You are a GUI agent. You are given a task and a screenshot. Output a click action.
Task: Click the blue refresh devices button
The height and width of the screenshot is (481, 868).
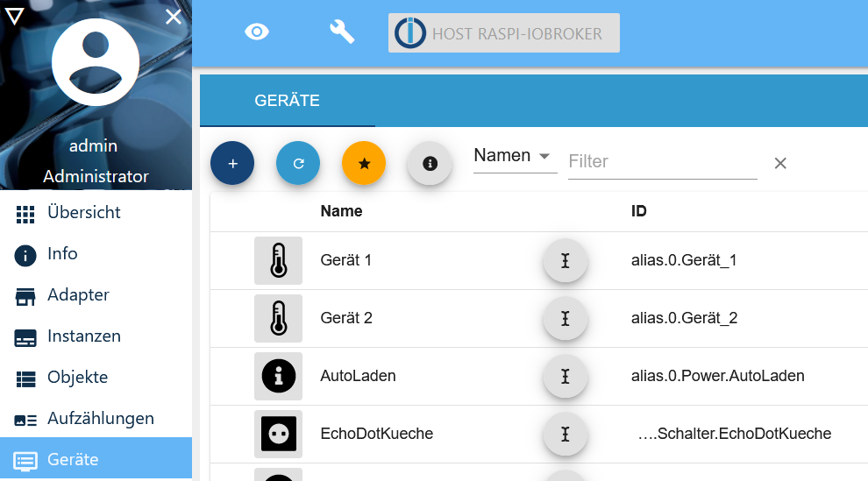point(298,163)
